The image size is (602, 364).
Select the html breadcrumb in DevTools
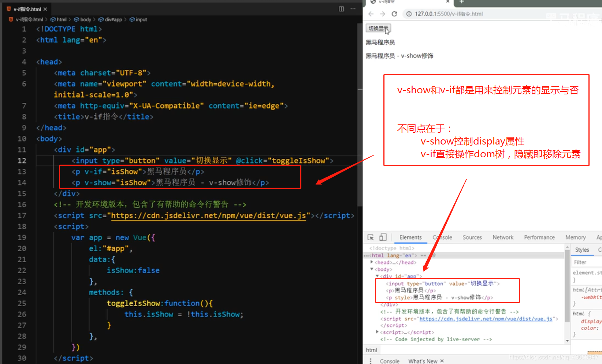371,350
